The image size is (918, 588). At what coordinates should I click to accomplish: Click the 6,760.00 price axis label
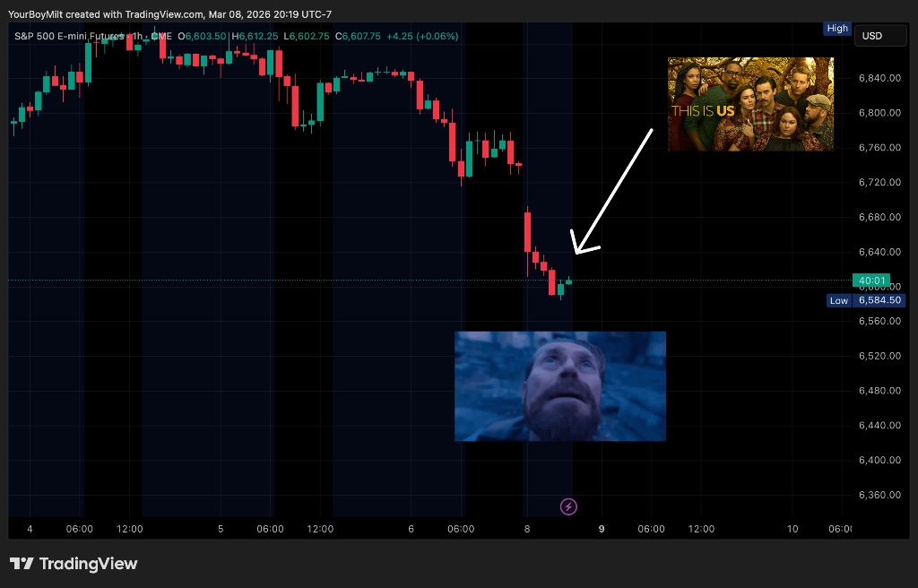[879, 148]
